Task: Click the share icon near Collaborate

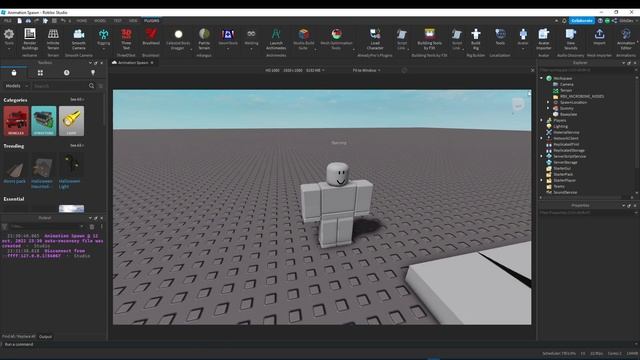Action: pyautogui.click(x=614, y=20)
